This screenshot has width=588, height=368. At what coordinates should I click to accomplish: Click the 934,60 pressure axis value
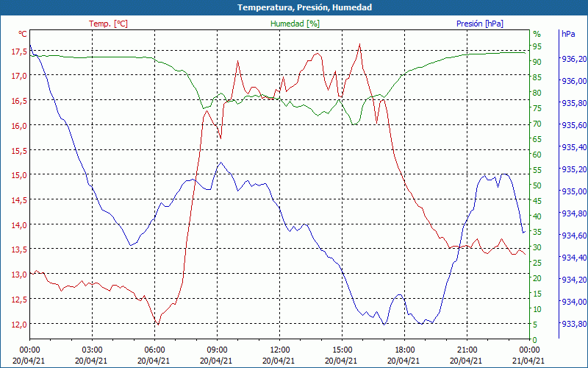(x=574, y=236)
